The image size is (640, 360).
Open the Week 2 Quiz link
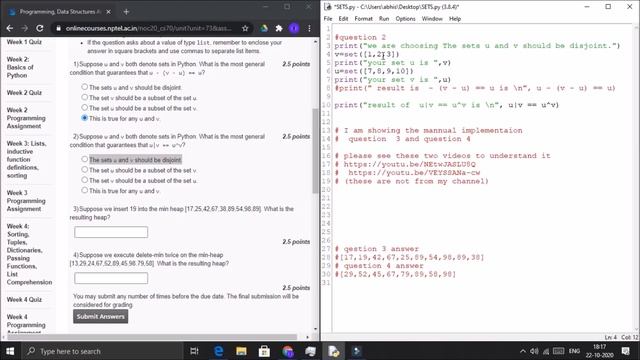point(24,93)
